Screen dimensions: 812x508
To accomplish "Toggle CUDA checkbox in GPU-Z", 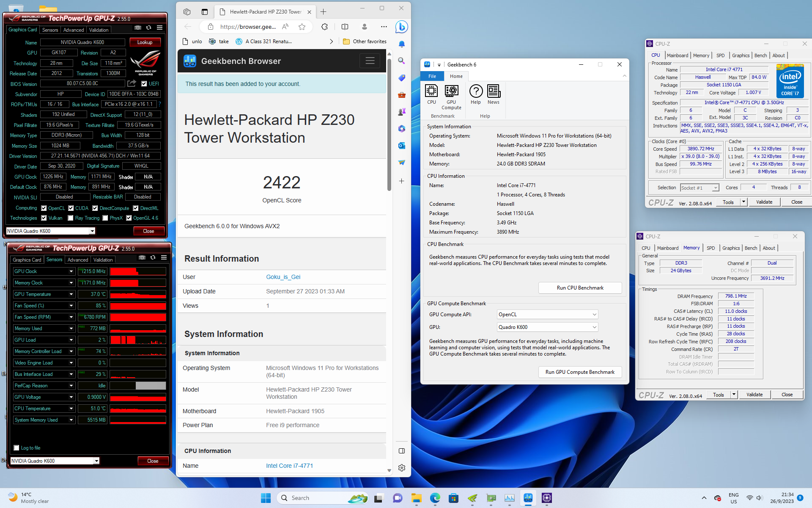I will 71,208.
